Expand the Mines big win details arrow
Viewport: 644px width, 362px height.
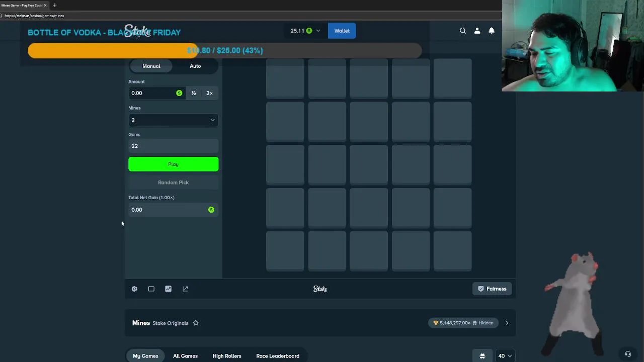[507, 323]
